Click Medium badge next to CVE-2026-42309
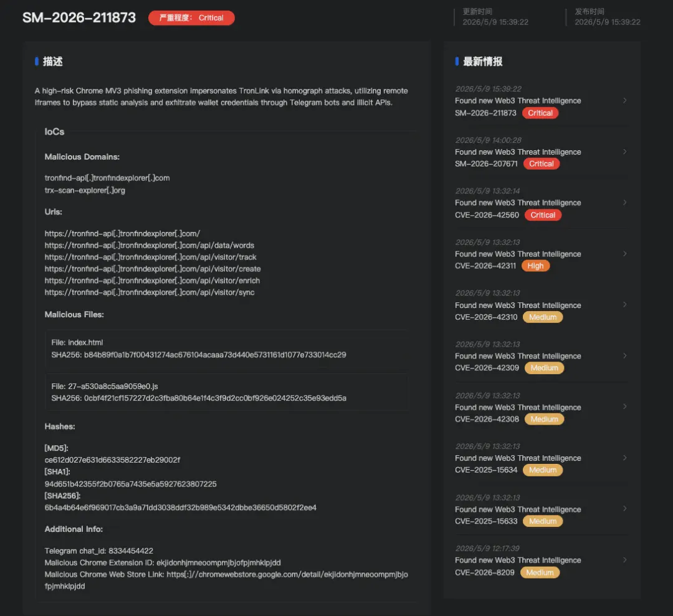The width and height of the screenshot is (673, 616). tap(544, 368)
